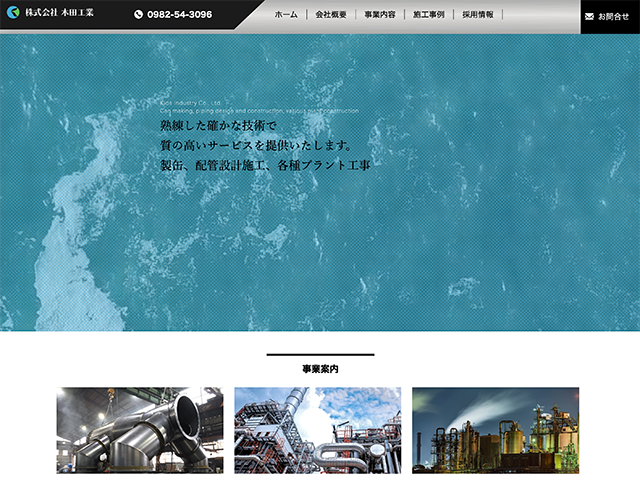
Task: Open 施工事例 from the top navigation
Action: pyautogui.click(x=428, y=15)
